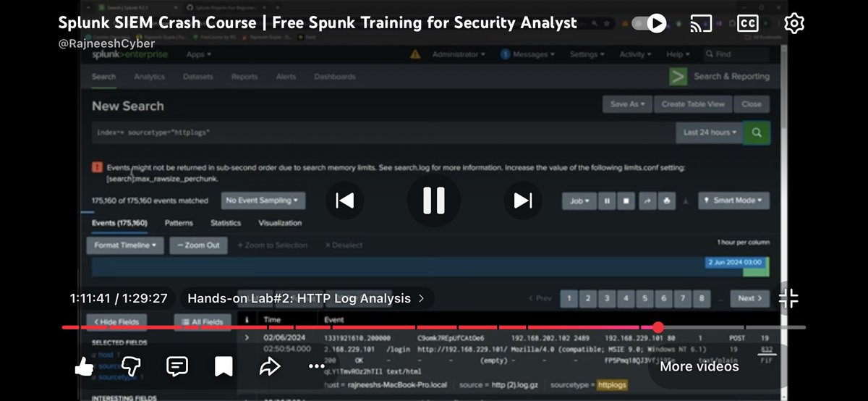Open chapter Hands-on Lab#2: HTTP Log Analysis

307,298
